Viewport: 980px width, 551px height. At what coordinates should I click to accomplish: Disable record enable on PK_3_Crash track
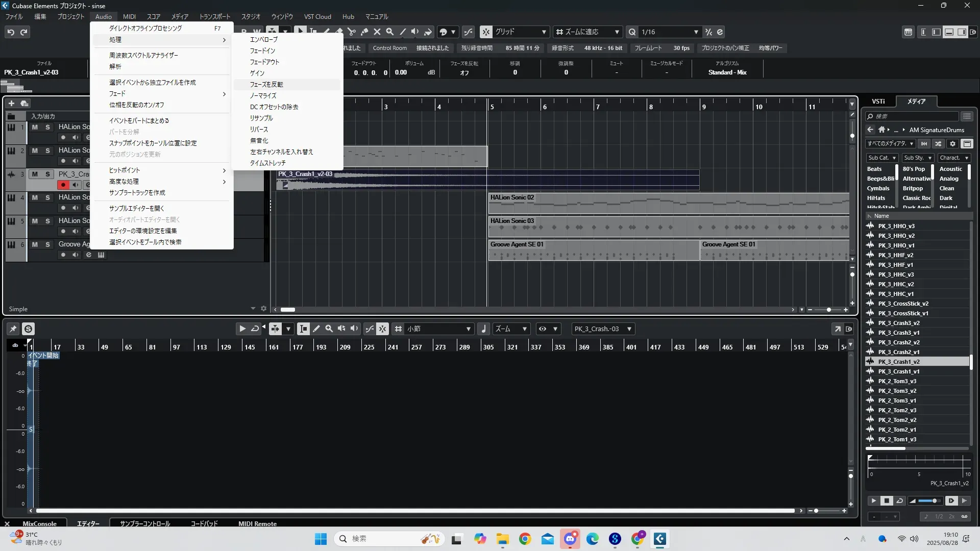click(x=63, y=185)
